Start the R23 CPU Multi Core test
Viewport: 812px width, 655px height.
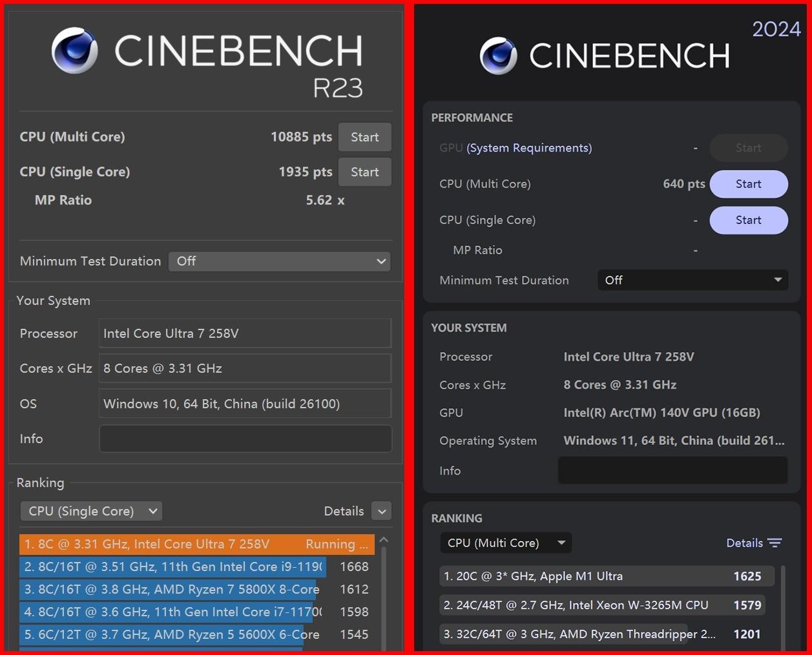(364, 137)
